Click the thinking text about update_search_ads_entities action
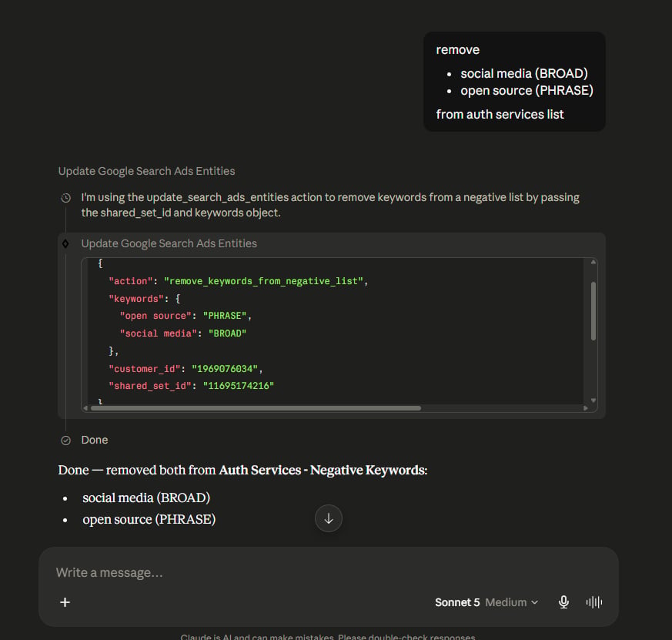 click(330, 206)
